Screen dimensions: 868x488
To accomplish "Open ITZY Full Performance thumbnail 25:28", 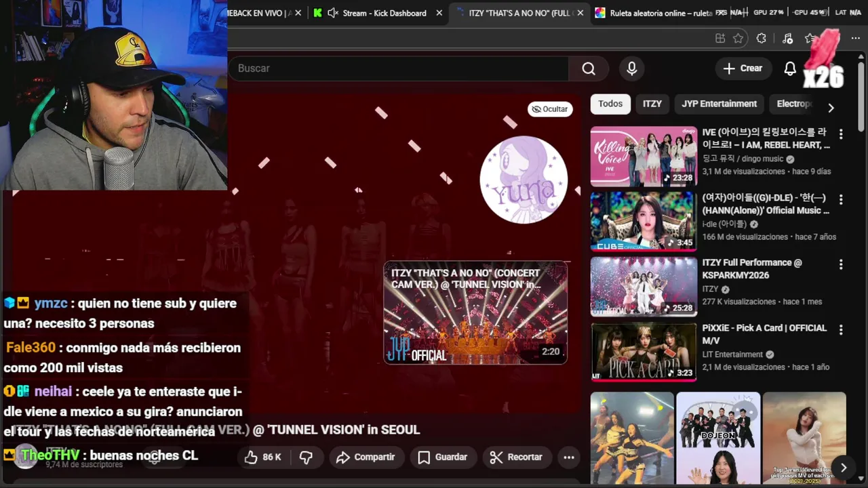I will pos(644,287).
